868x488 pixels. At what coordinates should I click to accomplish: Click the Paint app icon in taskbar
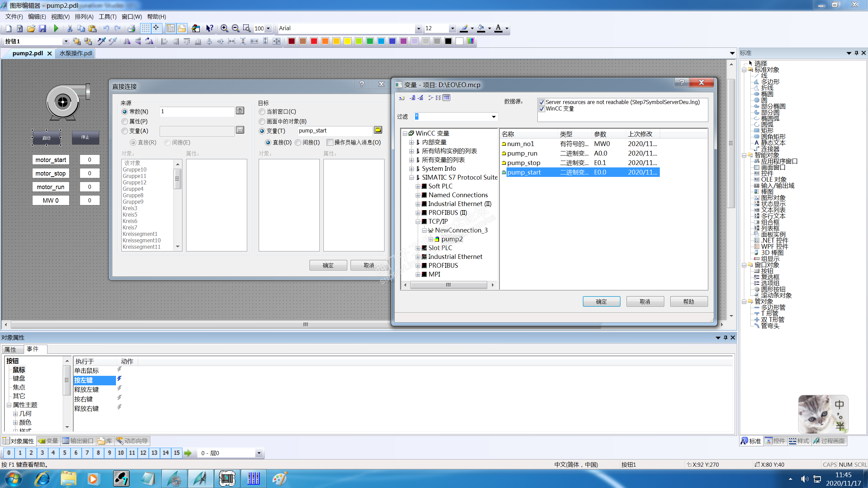(x=279, y=479)
